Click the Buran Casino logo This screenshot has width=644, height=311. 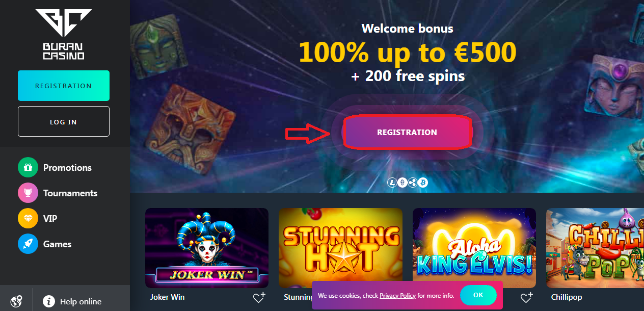(x=63, y=35)
